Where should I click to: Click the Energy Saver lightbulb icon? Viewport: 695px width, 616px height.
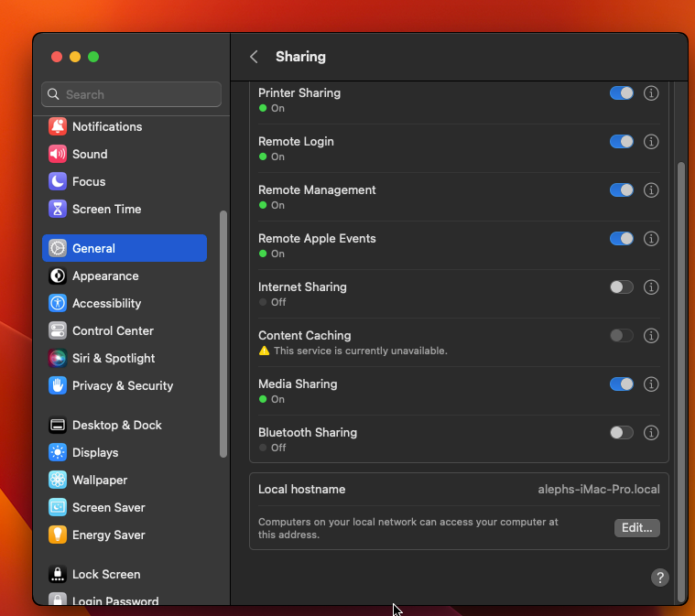[x=58, y=535]
